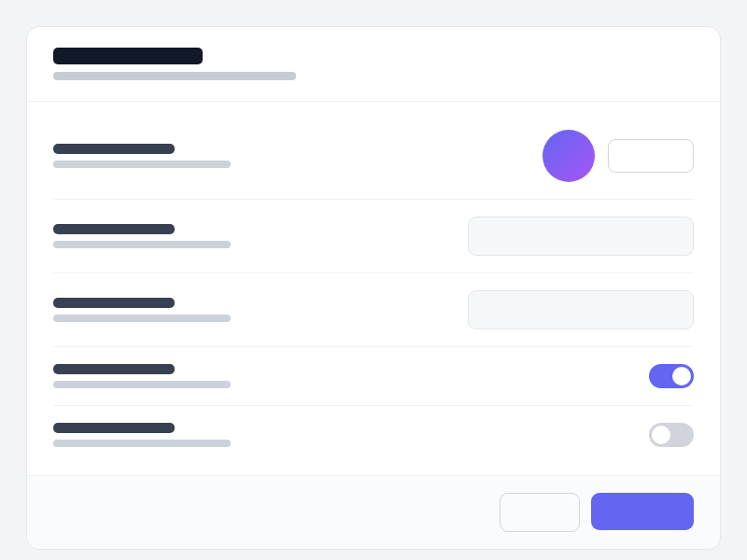Turn off the enabled purple toggle switch

coord(671,376)
